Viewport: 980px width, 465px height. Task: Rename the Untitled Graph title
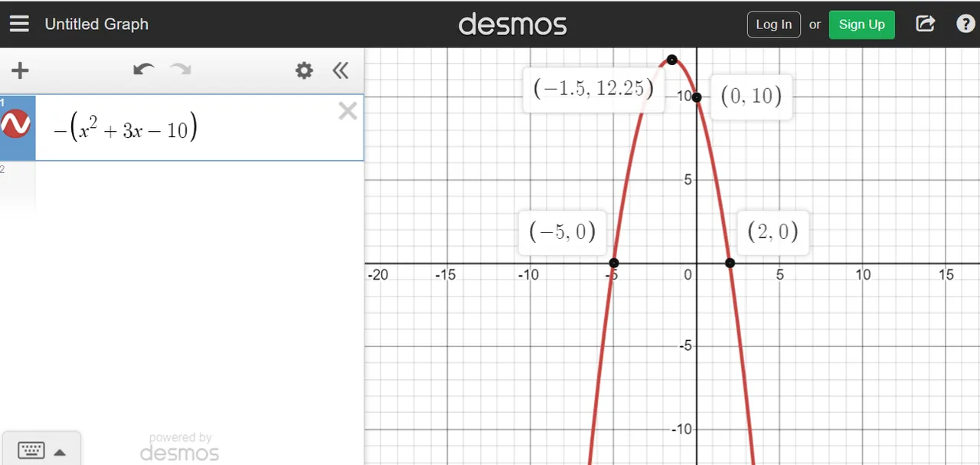pyautogui.click(x=96, y=24)
